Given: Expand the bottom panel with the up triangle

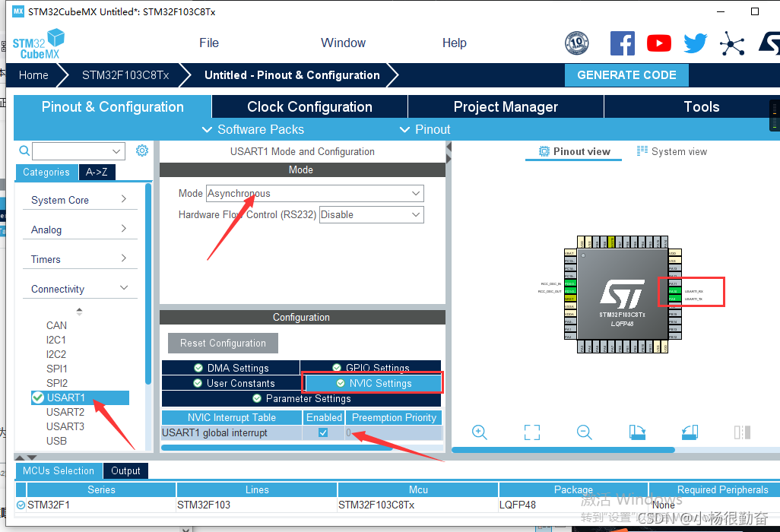Looking at the screenshot, I should point(20,458).
